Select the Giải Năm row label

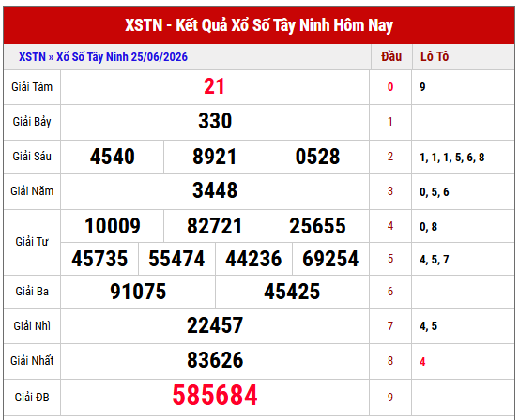pyautogui.click(x=32, y=191)
